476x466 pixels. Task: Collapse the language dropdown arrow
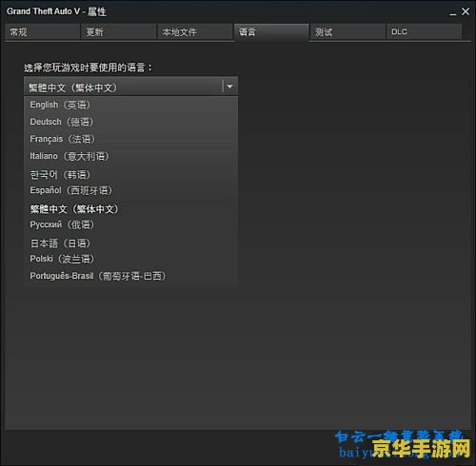tap(230, 87)
